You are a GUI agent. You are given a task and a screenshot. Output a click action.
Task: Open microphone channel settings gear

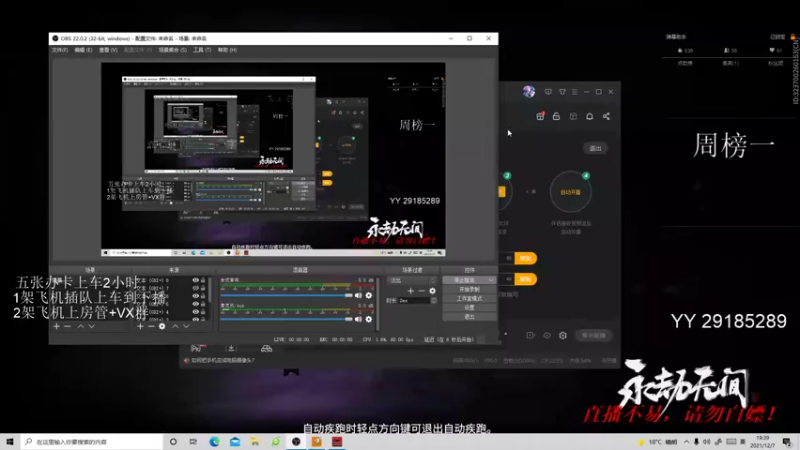coord(369,319)
